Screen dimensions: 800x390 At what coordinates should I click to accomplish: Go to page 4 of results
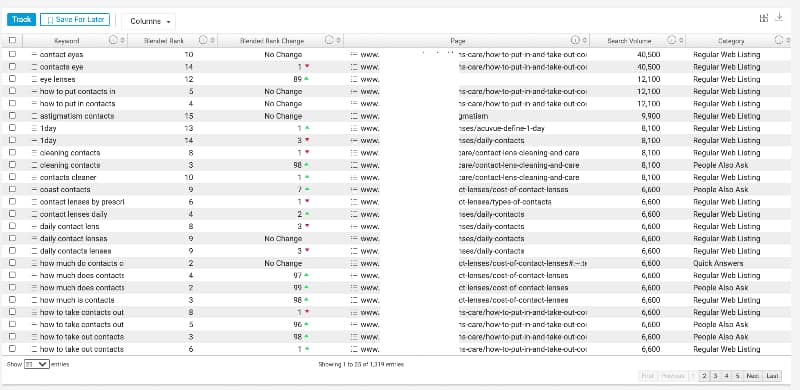(727, 376)
